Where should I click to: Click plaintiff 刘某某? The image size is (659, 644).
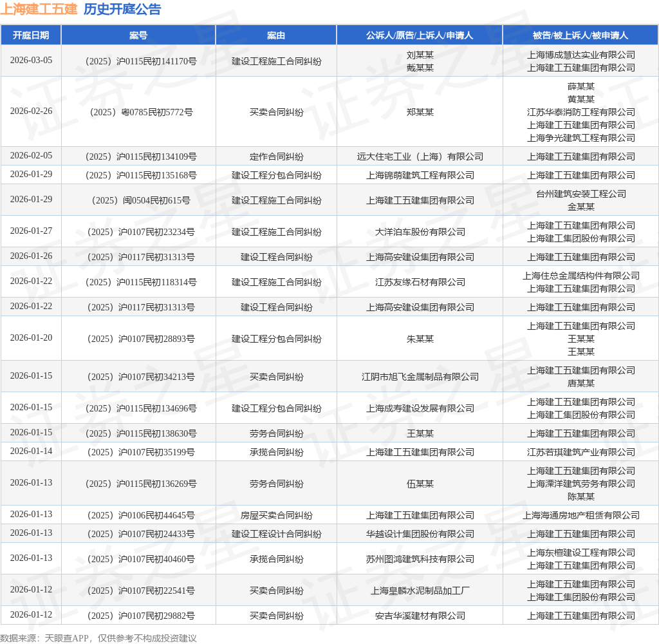(420, 55)
